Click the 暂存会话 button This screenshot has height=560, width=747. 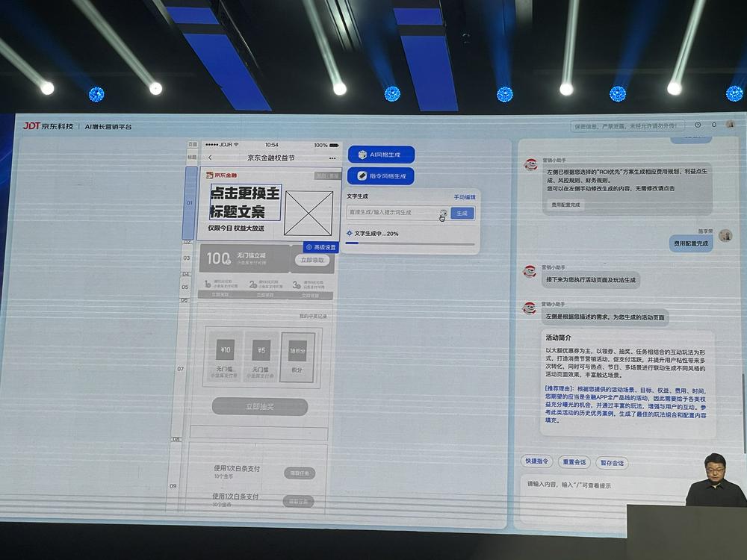[x=612, y=463]
